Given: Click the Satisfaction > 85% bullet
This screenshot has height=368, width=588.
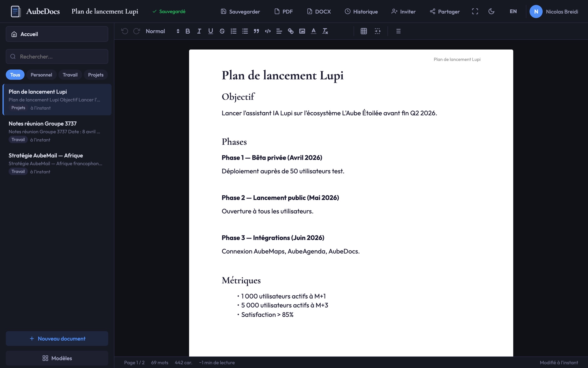Looking at the screenshot, I should (267, 315).
